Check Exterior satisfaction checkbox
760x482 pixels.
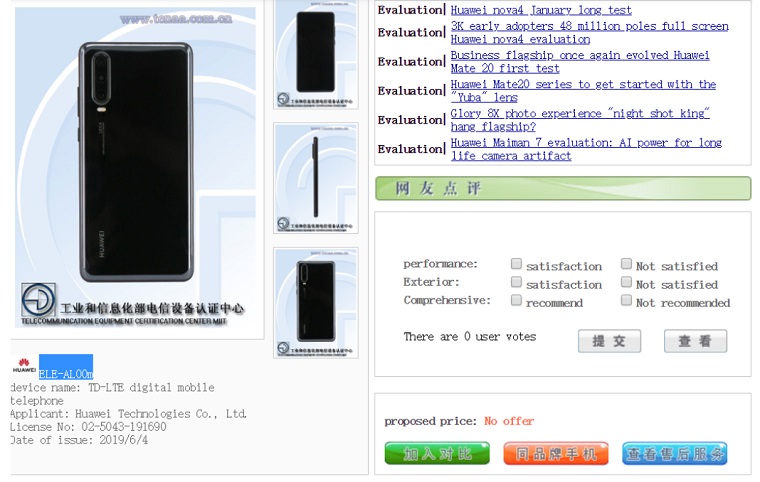(x=516, y=282)
